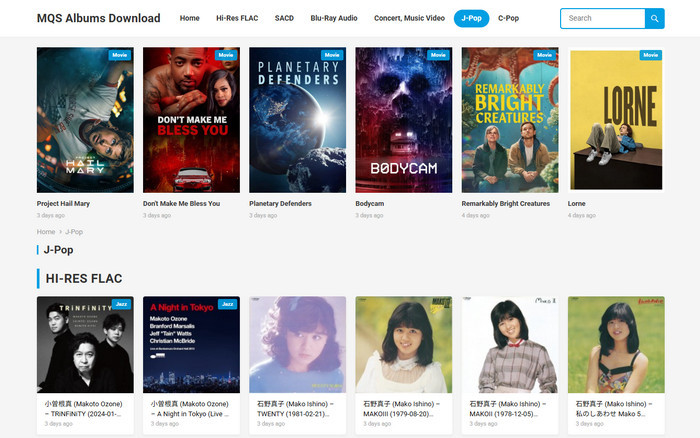Open the Don't Make Me Bless You poster
This screenshot has height=438, width=700.
(192, 120)
